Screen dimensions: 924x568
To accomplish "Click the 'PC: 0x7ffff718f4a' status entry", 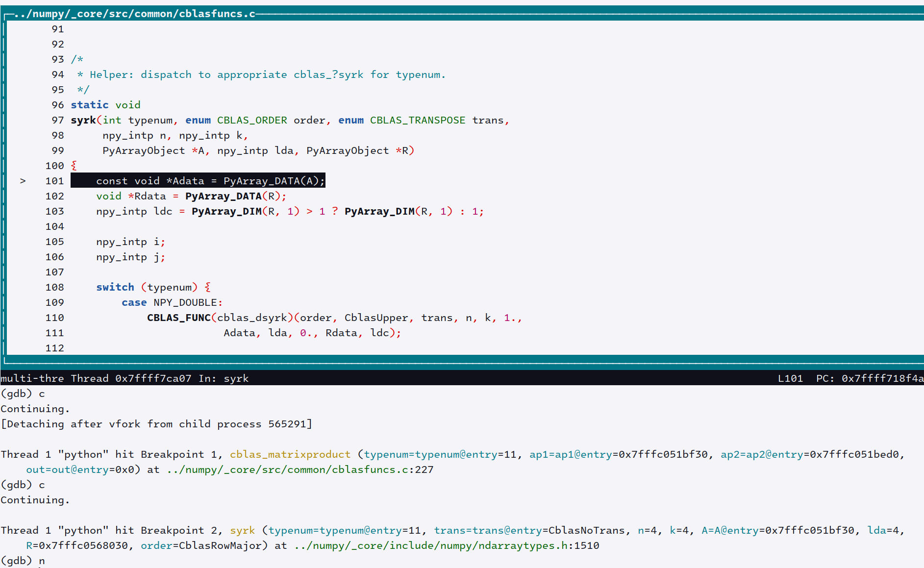I will (x=870, y=378).
